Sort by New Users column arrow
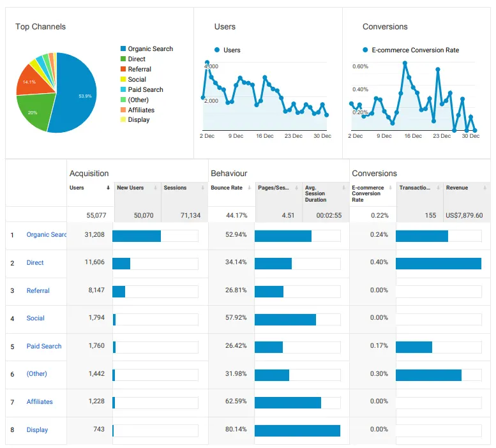This screenshot has height=448, width=496. 155,188
